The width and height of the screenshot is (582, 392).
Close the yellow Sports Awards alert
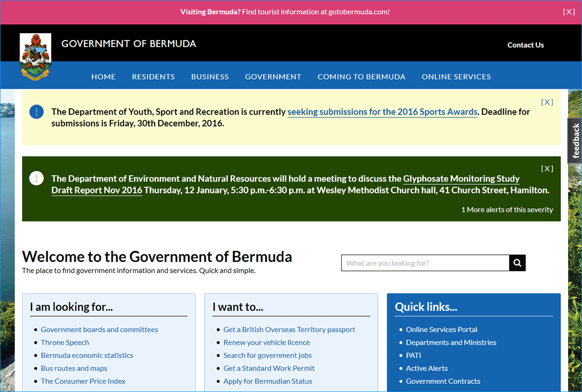(547, 102)
